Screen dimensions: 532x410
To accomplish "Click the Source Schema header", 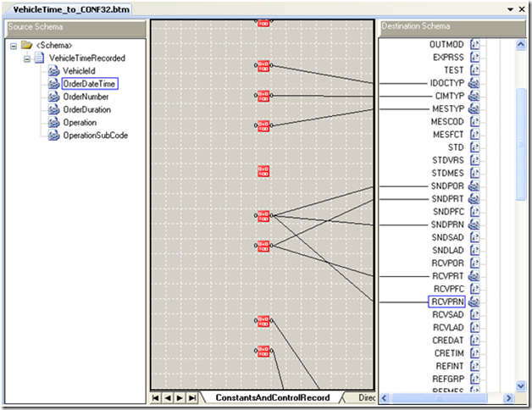I will 76,27.
